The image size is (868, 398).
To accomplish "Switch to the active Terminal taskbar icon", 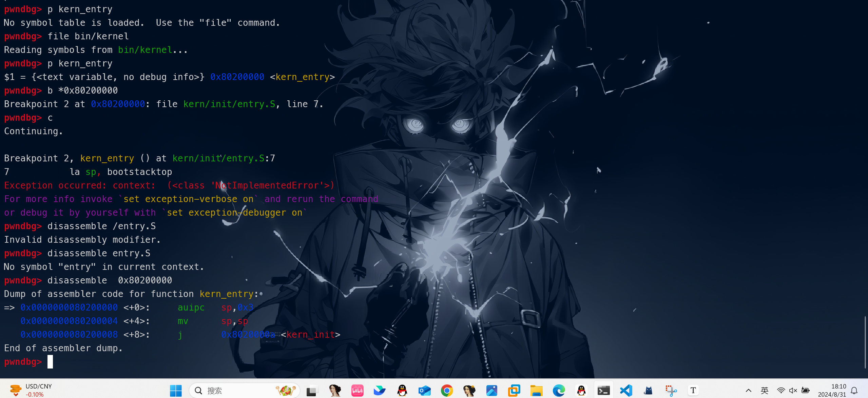I will pyautogui.click(x=603, y=391).
